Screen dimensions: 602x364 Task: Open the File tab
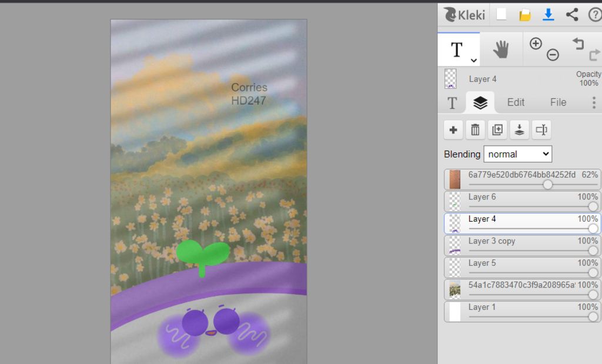point(558,102)
